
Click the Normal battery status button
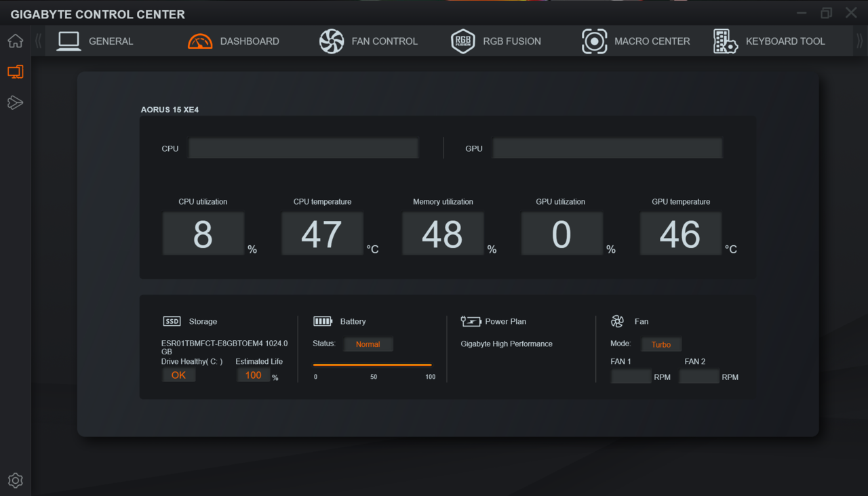pyautogui.click(x=368, y=344)
